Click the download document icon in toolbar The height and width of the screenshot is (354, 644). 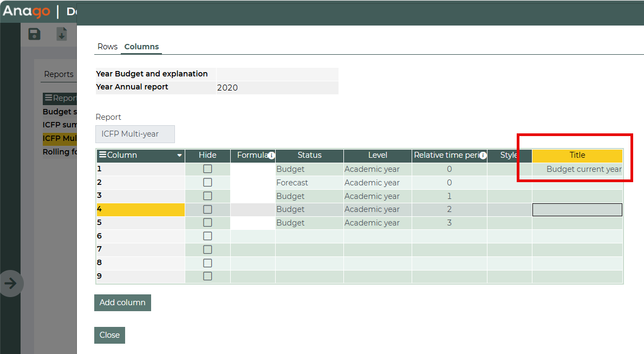click(x=62, y=34)
